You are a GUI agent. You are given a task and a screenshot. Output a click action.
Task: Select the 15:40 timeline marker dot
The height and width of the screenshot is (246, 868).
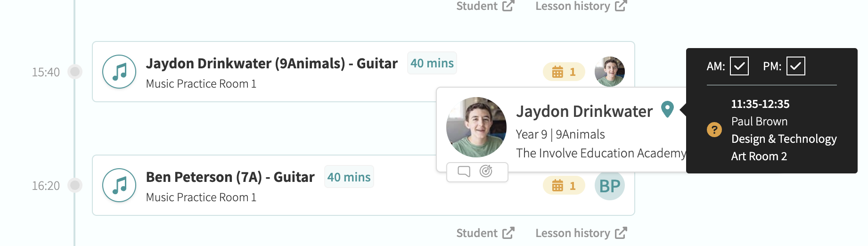pos(75,72)
